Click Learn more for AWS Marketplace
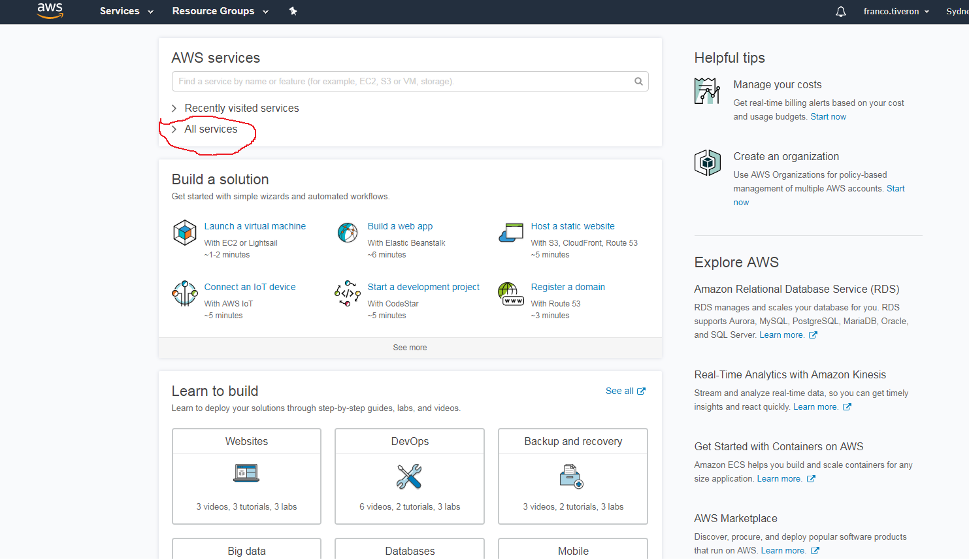The width and height of the screenshot is (969, 560). pyautogui.click(x=783, y=551)
